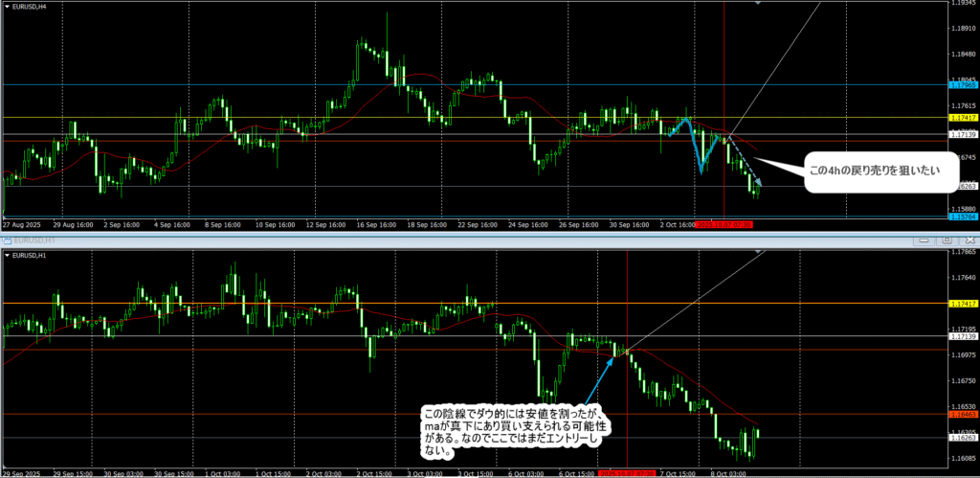Click the red date marker on H1 time axis
This screenshot has height=478, width=980.
626,473
